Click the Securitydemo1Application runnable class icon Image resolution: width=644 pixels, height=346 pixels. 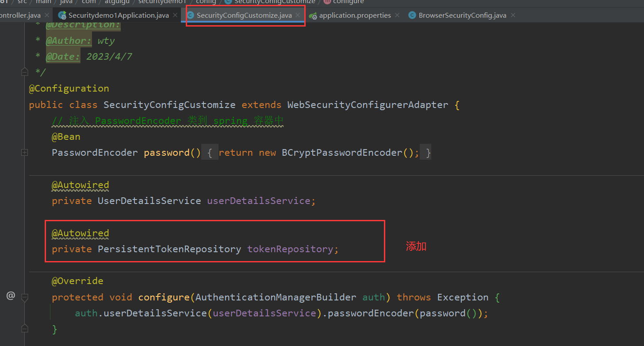coord(62,15)
